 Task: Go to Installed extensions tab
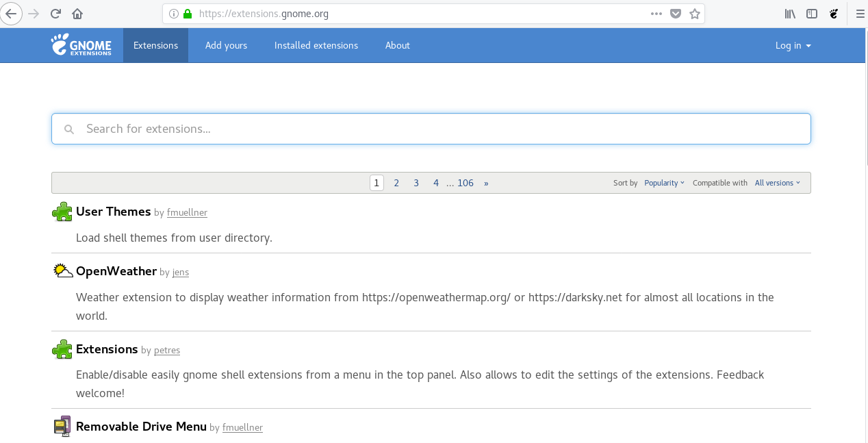point(316,45)
